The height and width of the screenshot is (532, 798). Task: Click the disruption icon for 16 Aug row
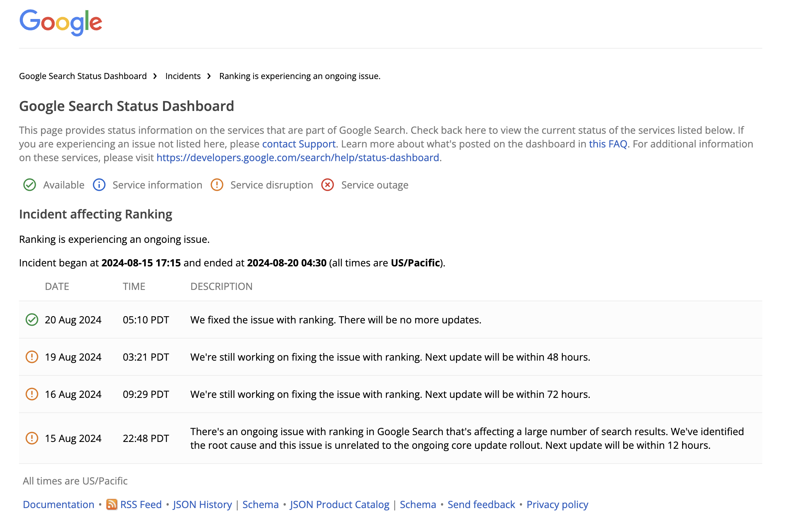point(32,394)
